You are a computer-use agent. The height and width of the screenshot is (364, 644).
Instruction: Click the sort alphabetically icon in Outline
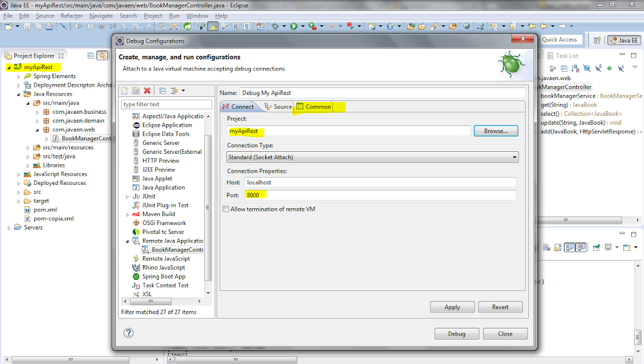pyautogui.click(x=575, y=68)
